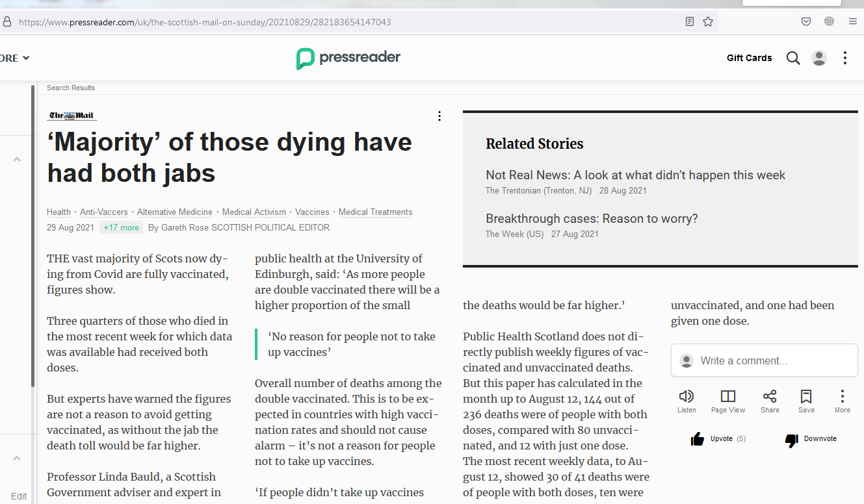Open the PressReader logo home link
The width and height of the screenshot is (864, 504).
348,58
